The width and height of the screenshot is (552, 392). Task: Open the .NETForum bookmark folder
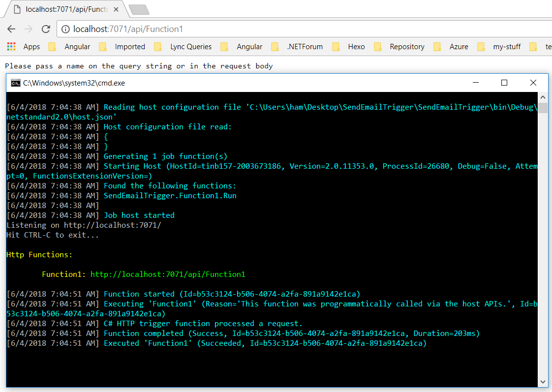point(297,46)
